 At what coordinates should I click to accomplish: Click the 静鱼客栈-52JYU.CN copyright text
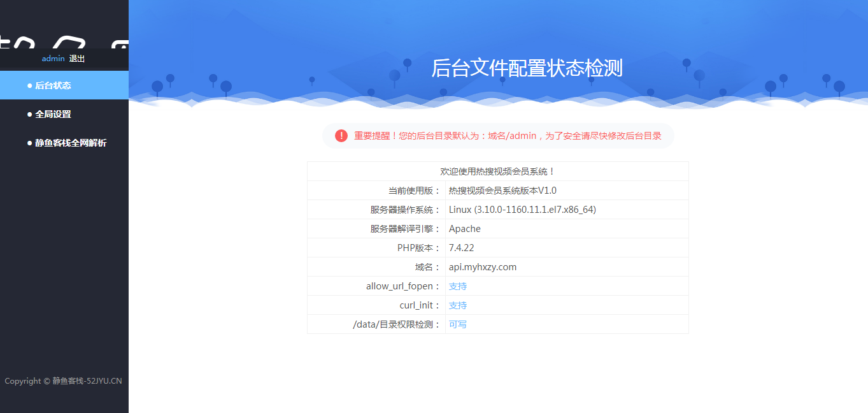[x=87, y=381]
